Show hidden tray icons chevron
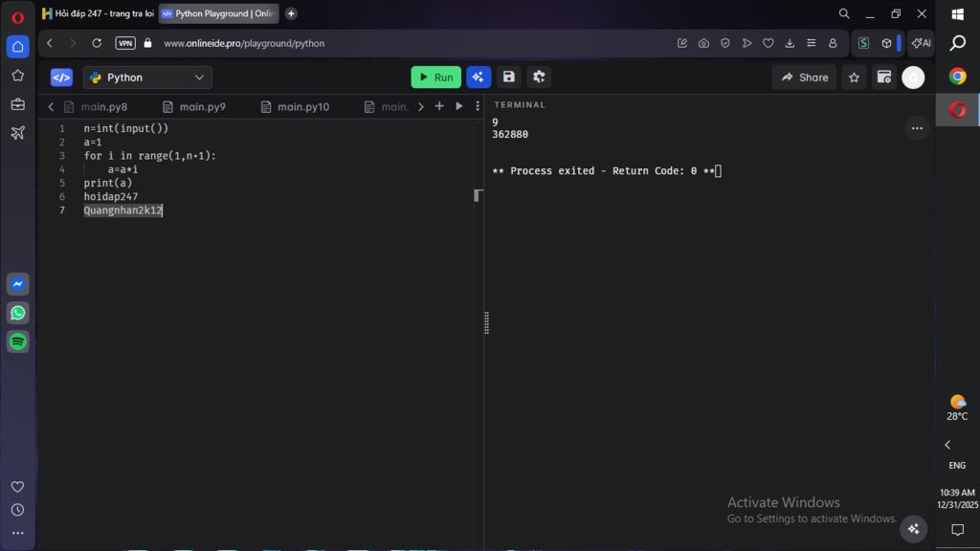 [x=947, y=445]
